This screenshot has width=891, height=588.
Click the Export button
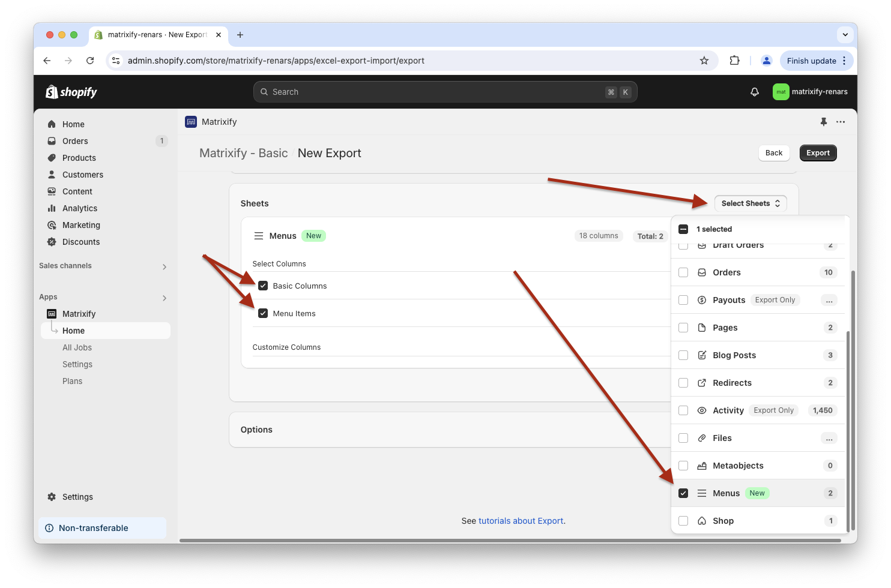pyautogui.click(x=818, y=153)
